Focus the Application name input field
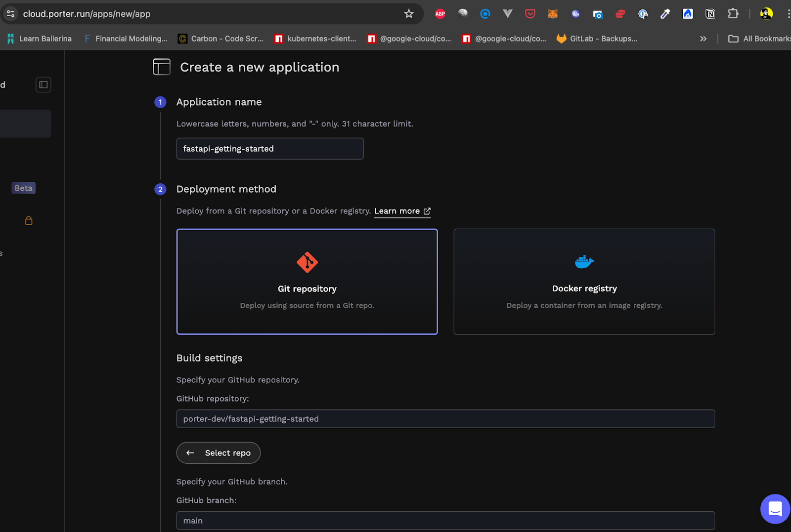The image size is (791, 532). point(270,149)
